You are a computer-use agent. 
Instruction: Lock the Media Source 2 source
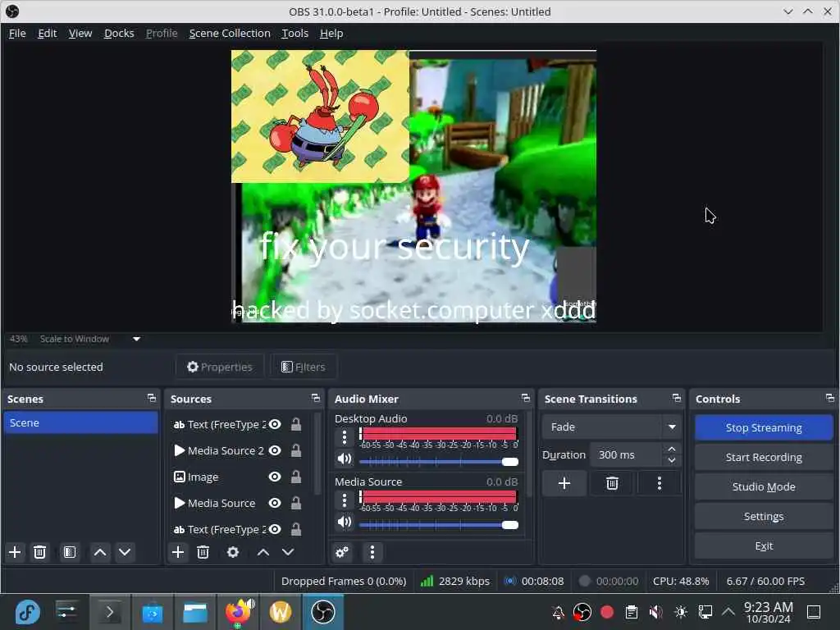[x=295, y=450]
